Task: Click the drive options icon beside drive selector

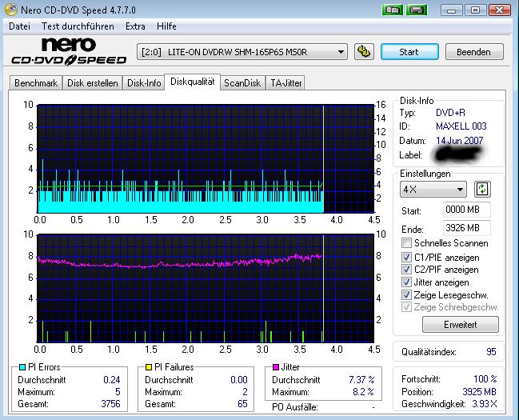Action: click(364, 52)
